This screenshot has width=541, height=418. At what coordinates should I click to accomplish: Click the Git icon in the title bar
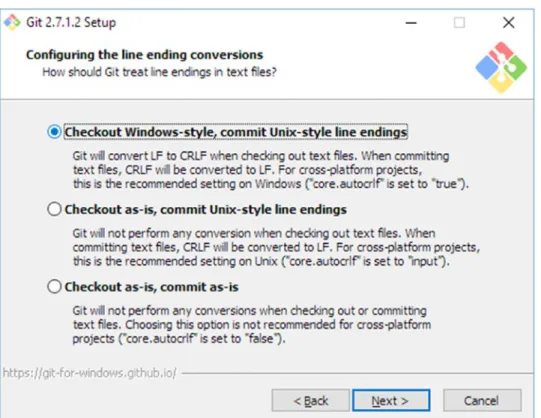point(12,22)
